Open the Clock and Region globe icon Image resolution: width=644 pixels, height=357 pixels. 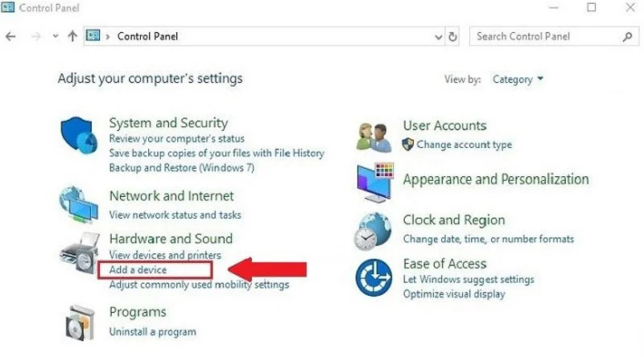coord(373,231)
